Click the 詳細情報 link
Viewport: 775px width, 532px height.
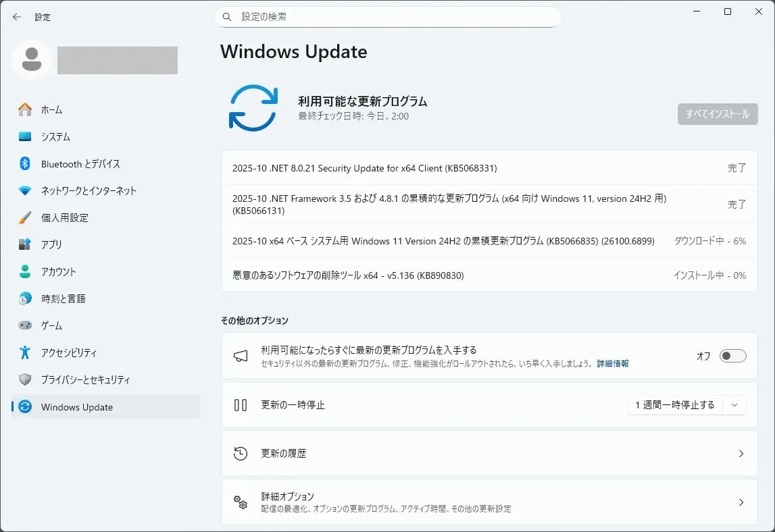click(612, 363)
